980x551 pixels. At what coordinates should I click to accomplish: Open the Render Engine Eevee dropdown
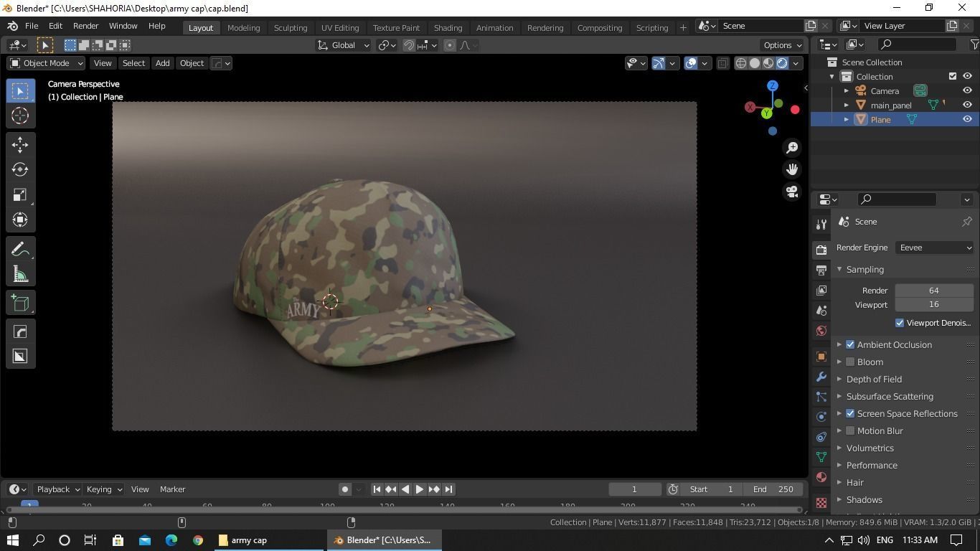(x=934, y=248)
